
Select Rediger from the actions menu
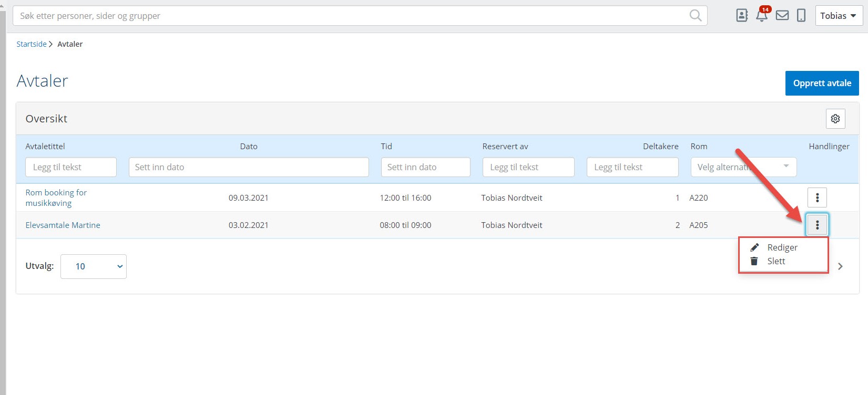782,247
